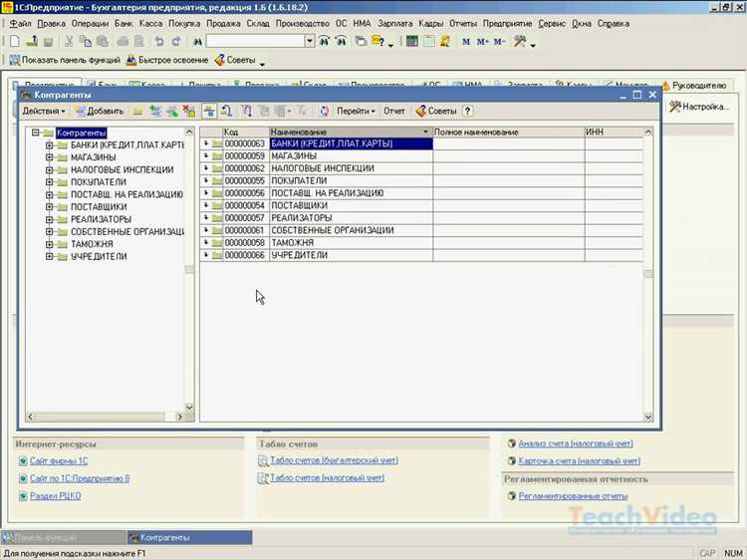Open the Зарплата menu
Screen dimensions: 747x560
tap(395, 23)
